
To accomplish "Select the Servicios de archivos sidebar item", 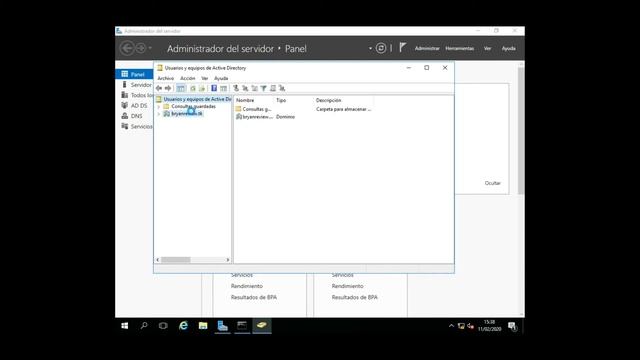I will (x=134, y=127).
